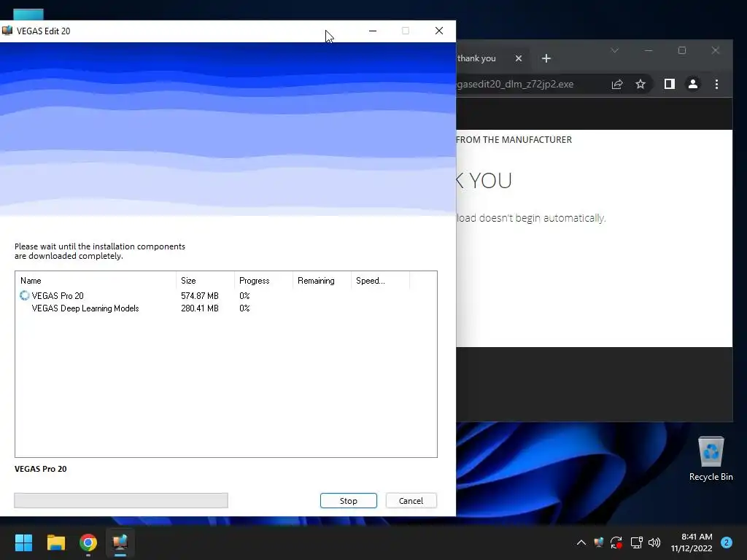Switch to Chrome from the taskbar

click(x=88, y=542)
